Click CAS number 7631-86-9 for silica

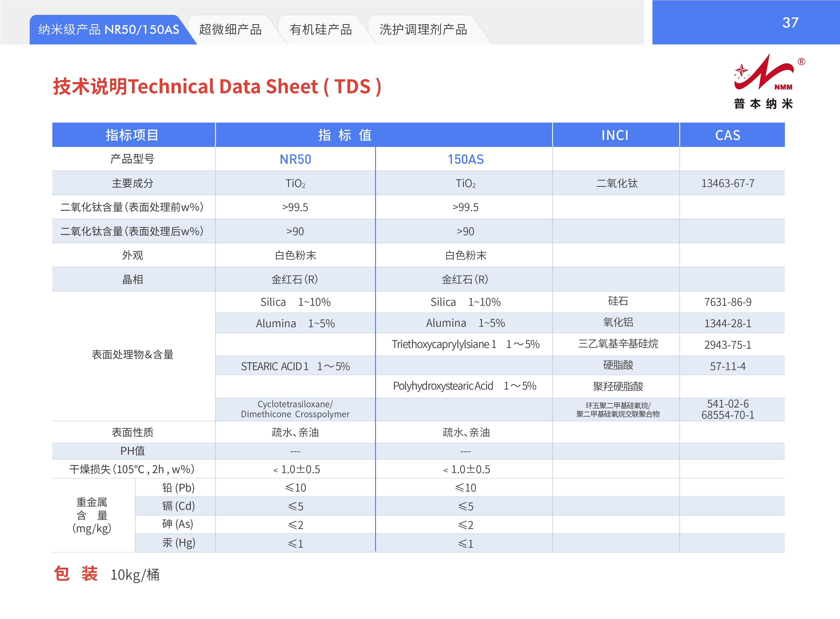coord(728,302)
